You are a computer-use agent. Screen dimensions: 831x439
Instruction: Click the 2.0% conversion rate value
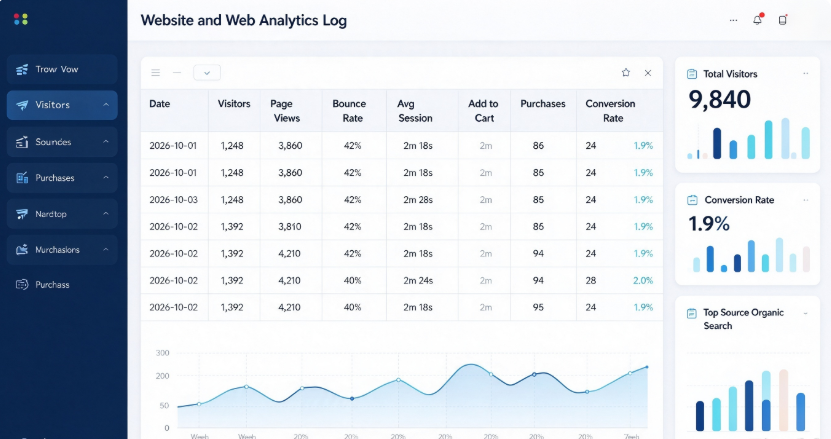(643, 280)
